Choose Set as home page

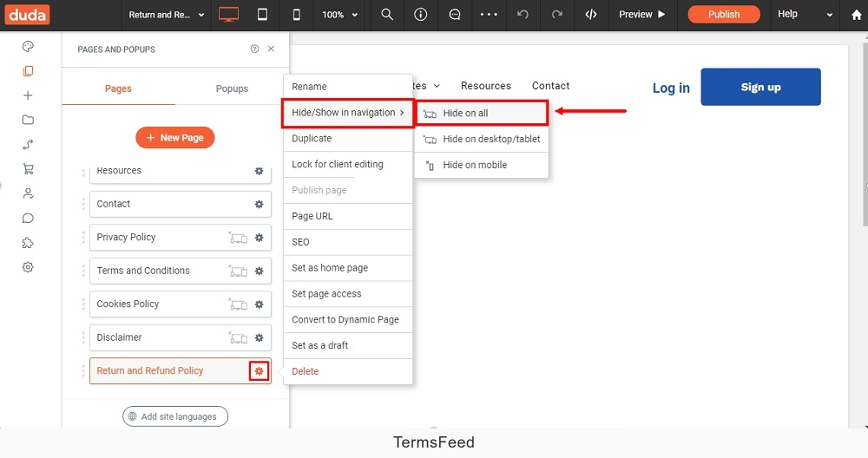[x=348, y=268]
